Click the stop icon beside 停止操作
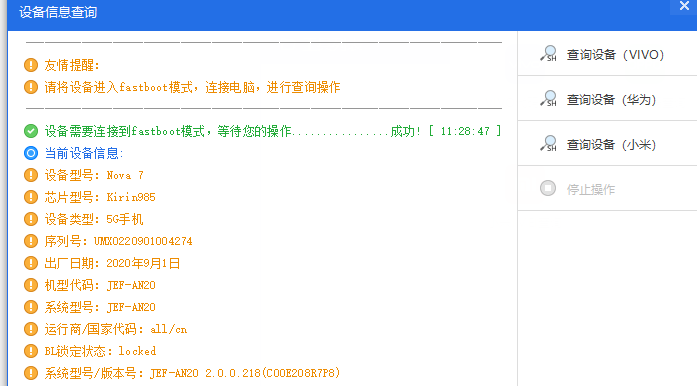 [x=548, y=188]
